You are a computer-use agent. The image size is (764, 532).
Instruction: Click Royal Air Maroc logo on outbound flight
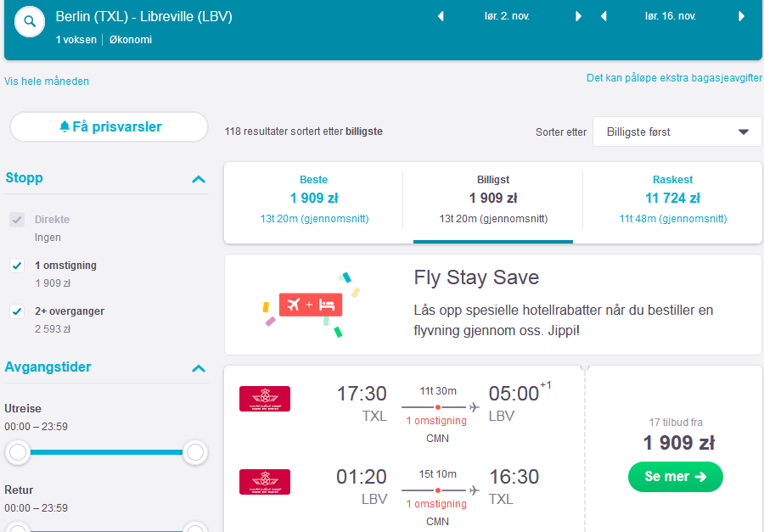pos(265,399)
